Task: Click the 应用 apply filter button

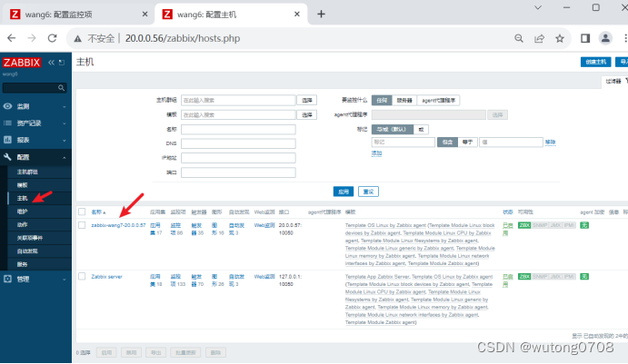Action: coord(344,192)
